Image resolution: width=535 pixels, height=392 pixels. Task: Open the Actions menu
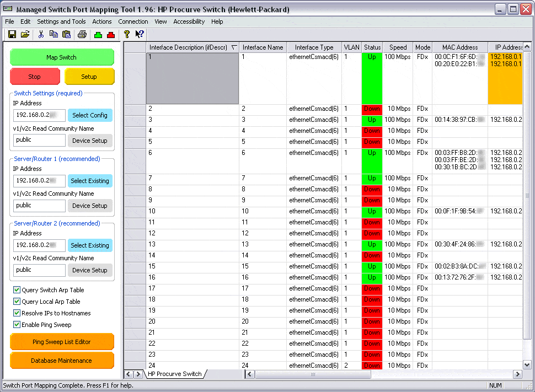point(102,22)
